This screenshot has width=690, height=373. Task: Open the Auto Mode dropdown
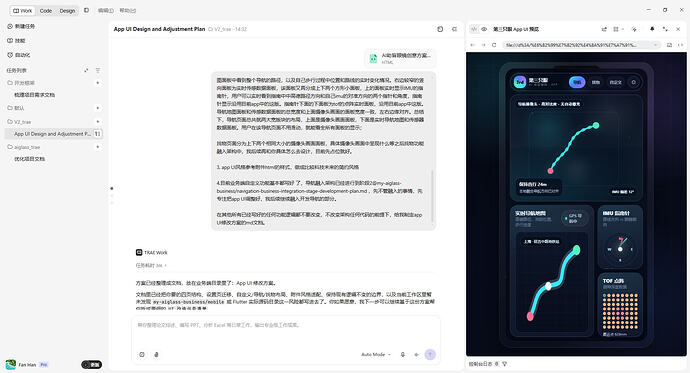coord(376,355)
